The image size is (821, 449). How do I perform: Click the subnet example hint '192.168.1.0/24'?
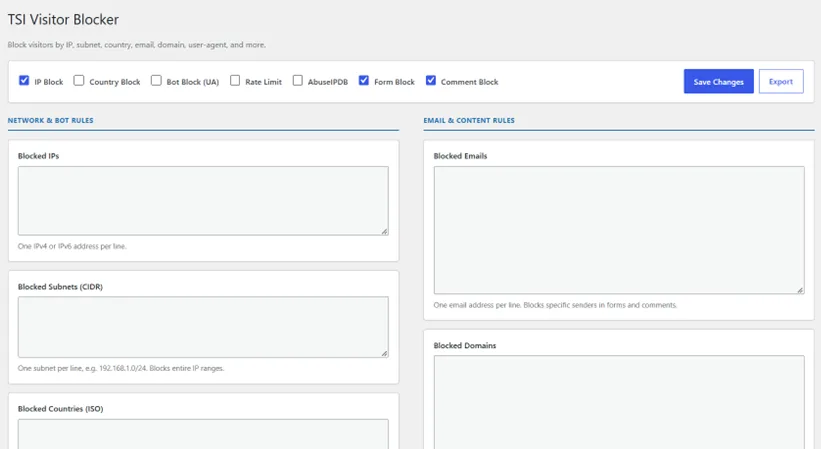(123, 368)
